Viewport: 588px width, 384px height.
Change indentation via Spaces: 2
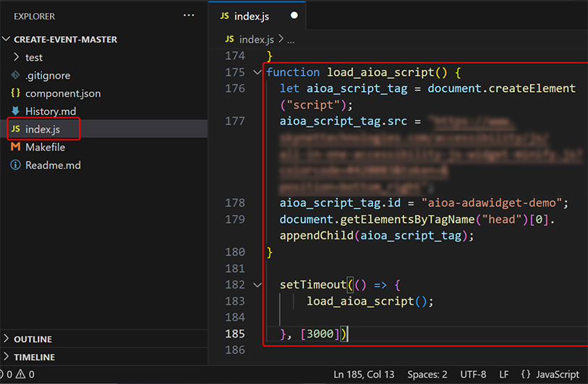coord(426,375)
